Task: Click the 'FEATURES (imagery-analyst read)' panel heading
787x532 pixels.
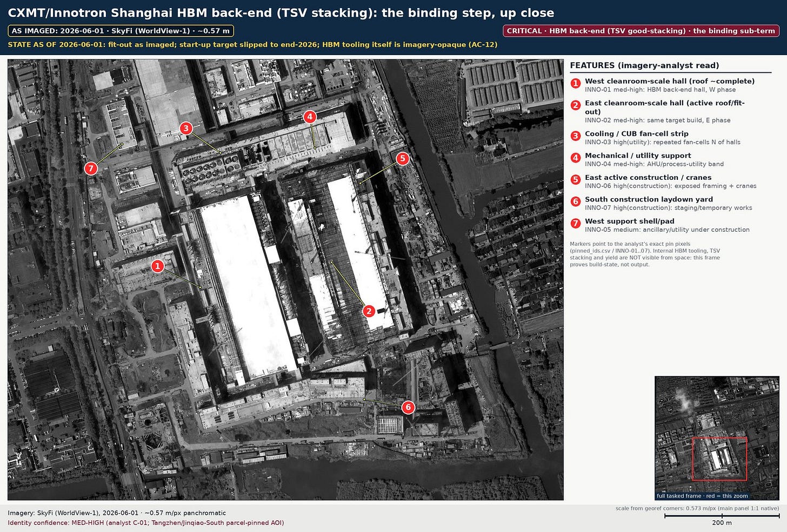Action: tap(644, 65)
